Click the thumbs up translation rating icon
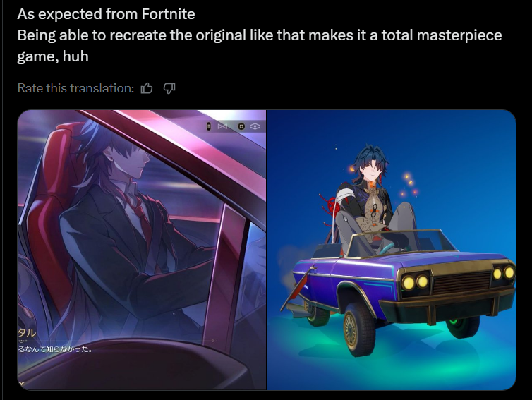The width and height of the screenshot is (532, 400). 147,88
